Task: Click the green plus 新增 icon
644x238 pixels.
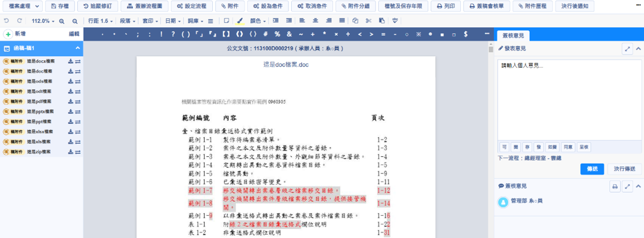Action: 8,34
